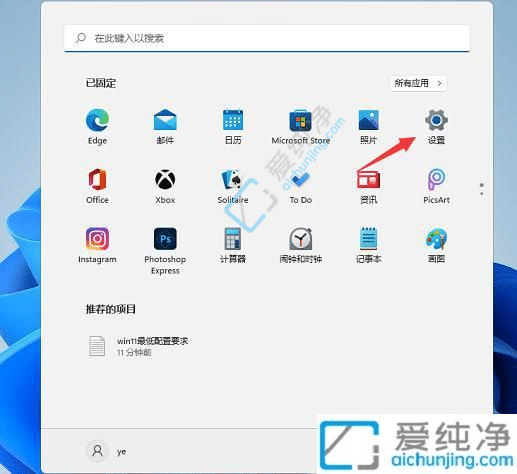The width and height of the screenshot is (517, 474).
Task: Open 闹钟和时钟 alarms and clock
Action: coord(301,245)
